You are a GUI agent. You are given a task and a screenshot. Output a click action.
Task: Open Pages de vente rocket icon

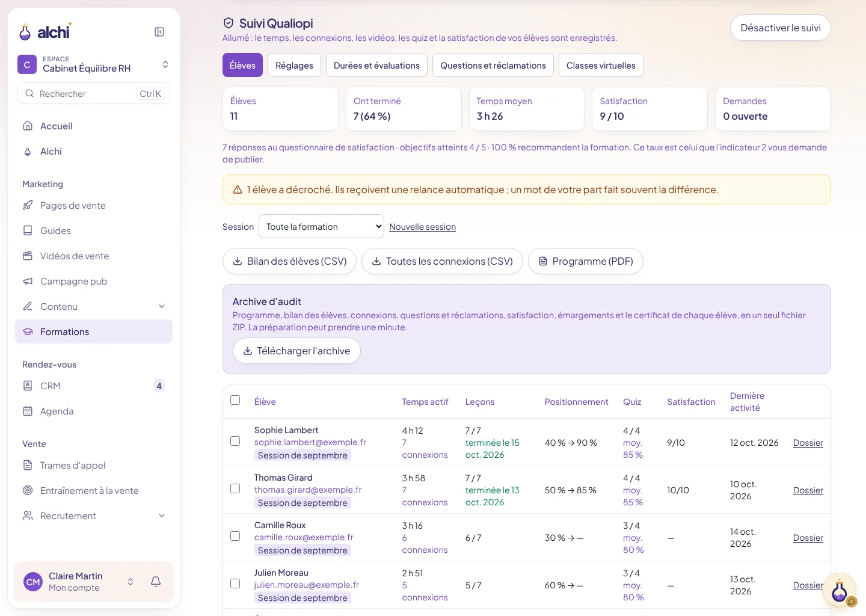coord(28,205)
